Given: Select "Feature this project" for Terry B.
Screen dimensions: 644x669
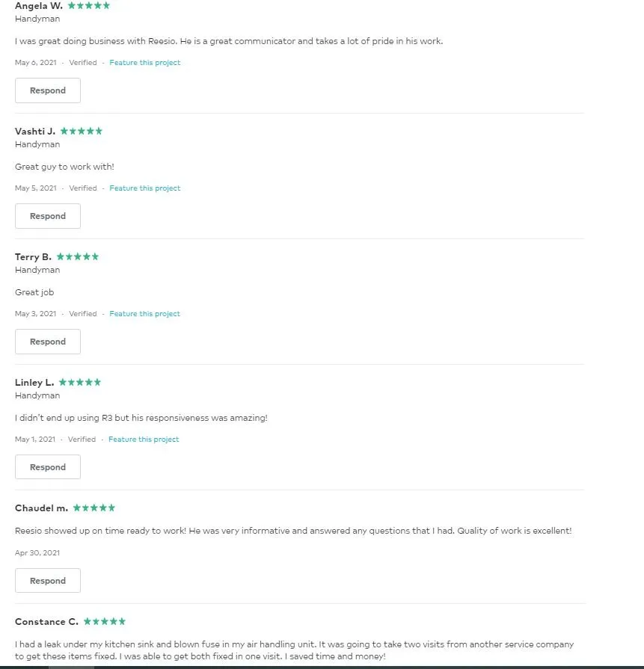Looking at the screenshot, I should pos(145,314).
